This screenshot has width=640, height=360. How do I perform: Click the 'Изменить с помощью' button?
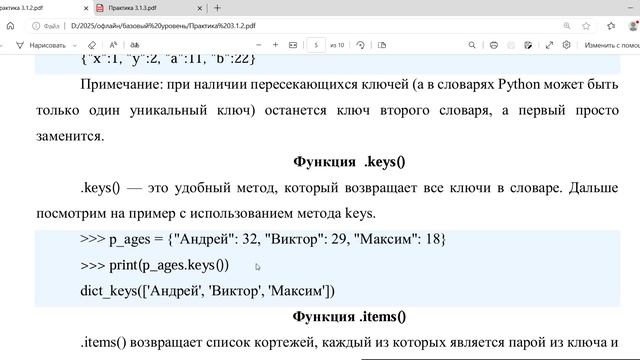(612, 45)
